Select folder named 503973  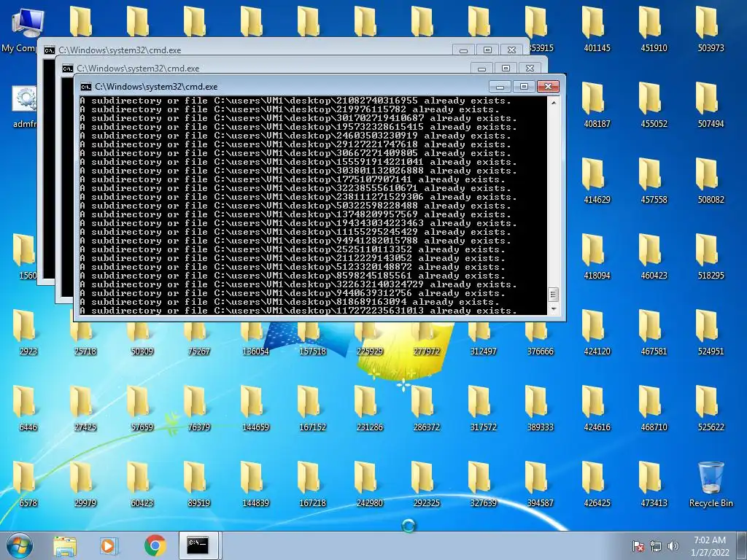click(x=711, y=29)
